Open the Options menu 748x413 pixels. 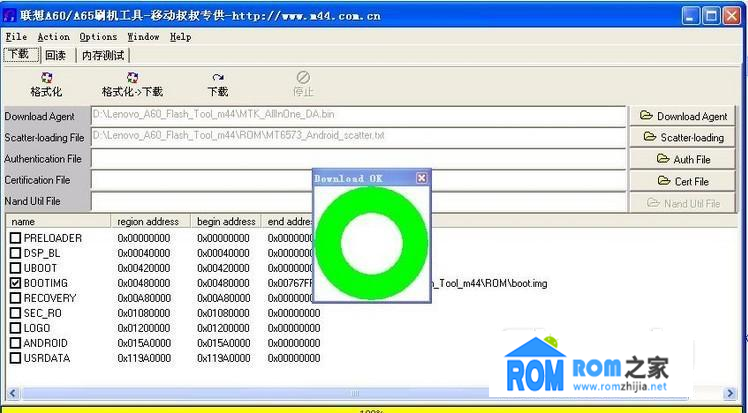(98, 37)
